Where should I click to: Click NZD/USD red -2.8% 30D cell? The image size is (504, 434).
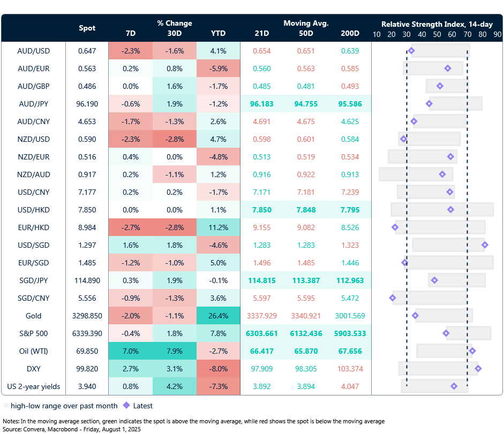point(174,139)
